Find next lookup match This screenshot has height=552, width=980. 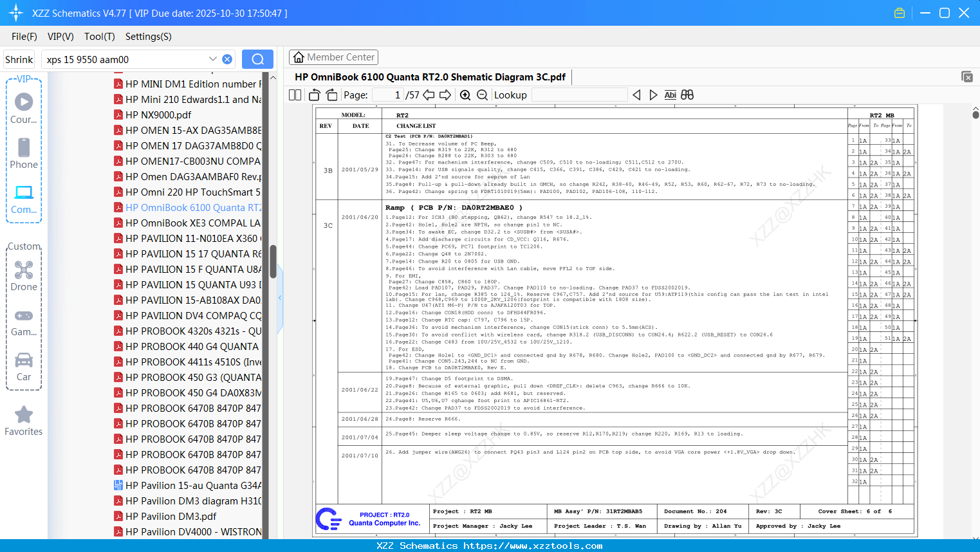click(x=653, y=95)
